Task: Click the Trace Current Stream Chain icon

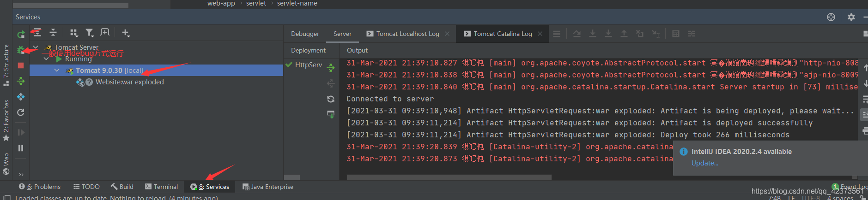Action: [692, 34]
